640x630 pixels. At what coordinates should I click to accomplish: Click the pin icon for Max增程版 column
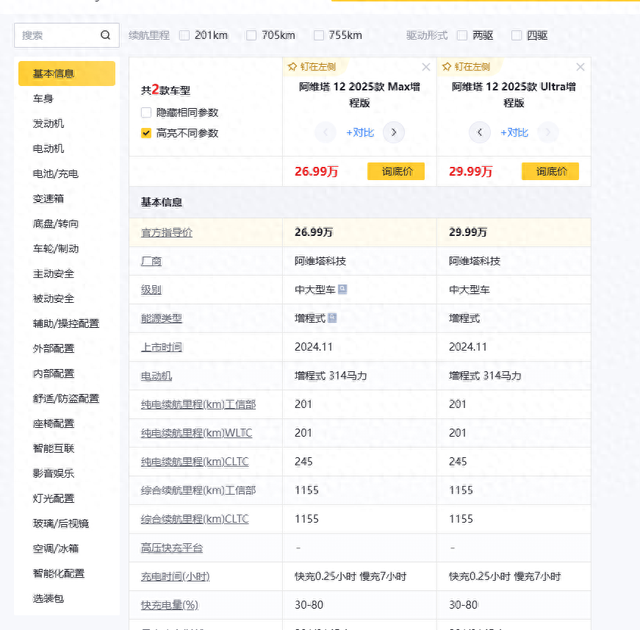click(292, 67)
